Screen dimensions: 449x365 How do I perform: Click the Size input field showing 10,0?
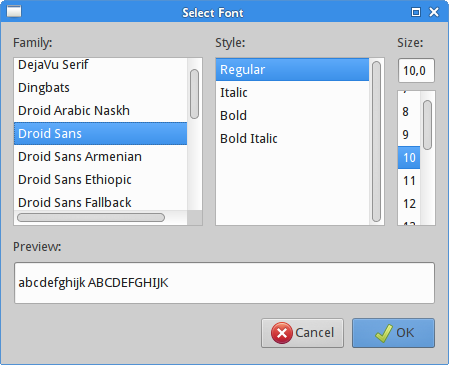(x=416, y=71)
